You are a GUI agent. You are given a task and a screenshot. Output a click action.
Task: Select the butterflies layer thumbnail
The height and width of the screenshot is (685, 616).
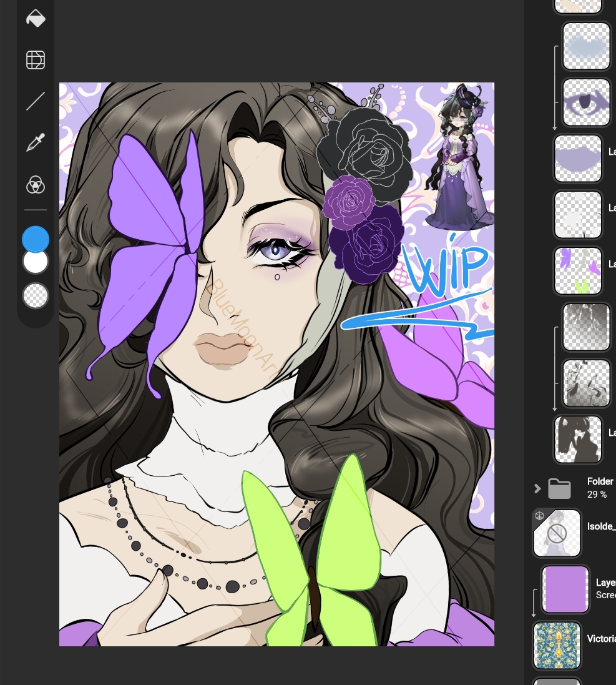point(578,271)
